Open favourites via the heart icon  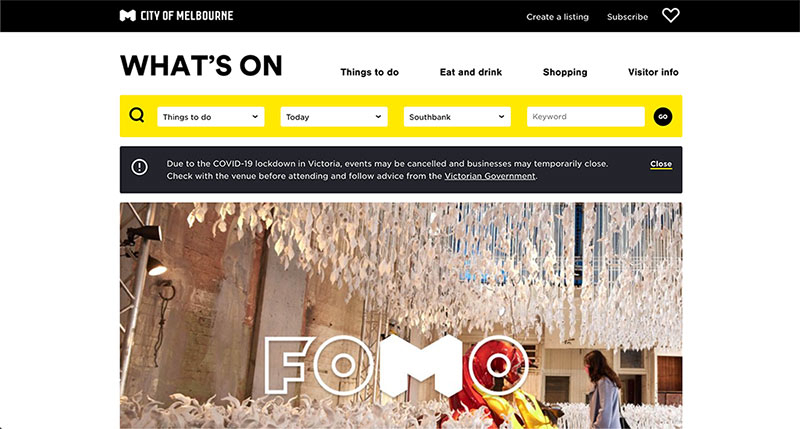click(x=670, y=15)
